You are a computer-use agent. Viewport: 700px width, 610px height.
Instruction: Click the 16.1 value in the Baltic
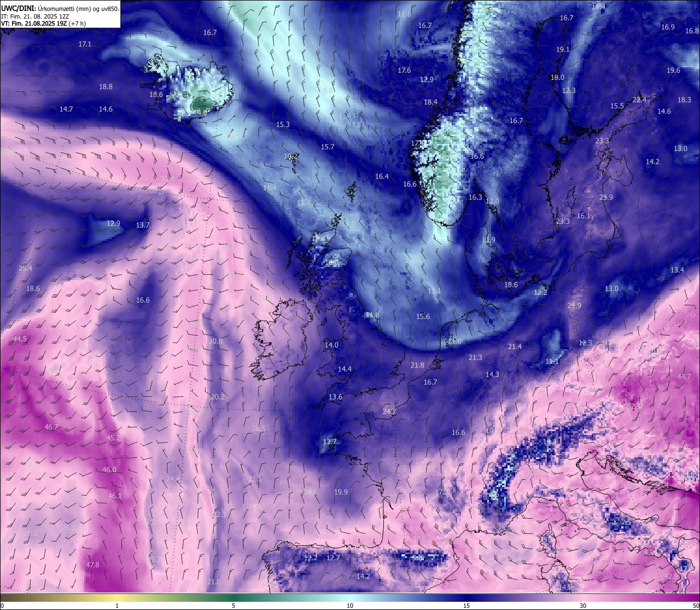[584, 216]
